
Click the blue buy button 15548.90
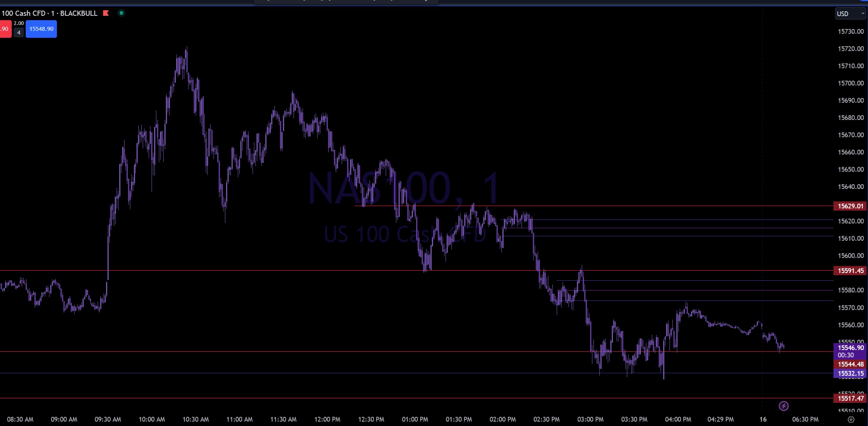[41, 29]
